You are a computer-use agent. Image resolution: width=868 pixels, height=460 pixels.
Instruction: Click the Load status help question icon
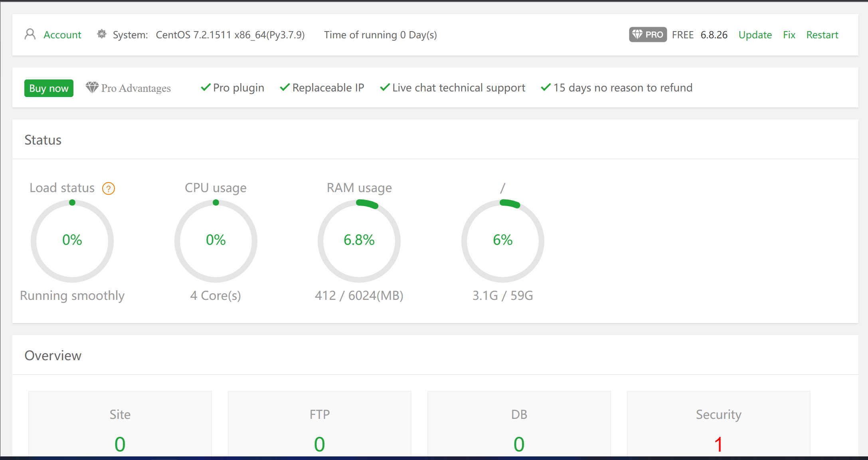tap(109, 188)
